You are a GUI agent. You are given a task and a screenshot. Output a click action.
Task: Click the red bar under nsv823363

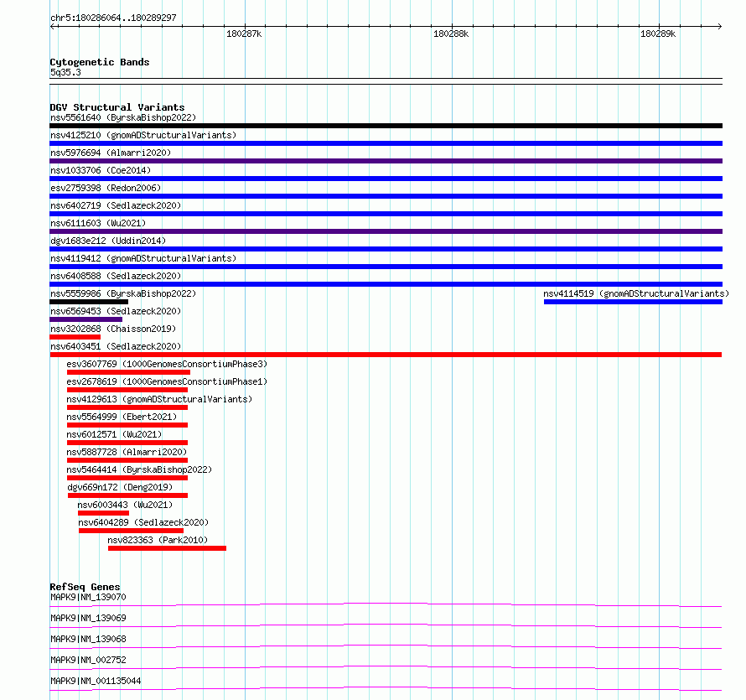click(x=167, y=548)
